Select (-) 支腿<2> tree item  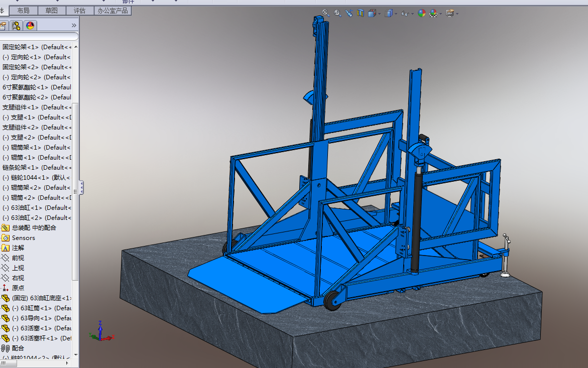(x=36, y=138)
